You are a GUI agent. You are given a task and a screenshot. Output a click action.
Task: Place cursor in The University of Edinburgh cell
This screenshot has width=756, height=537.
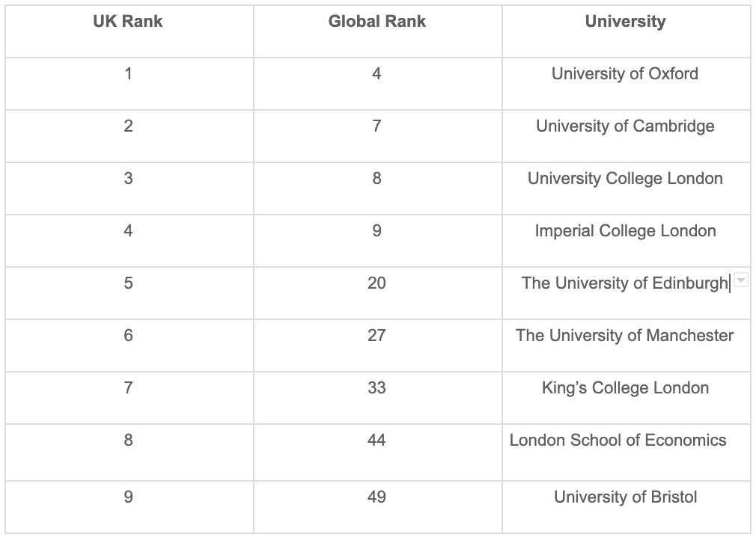coord(626,293)
